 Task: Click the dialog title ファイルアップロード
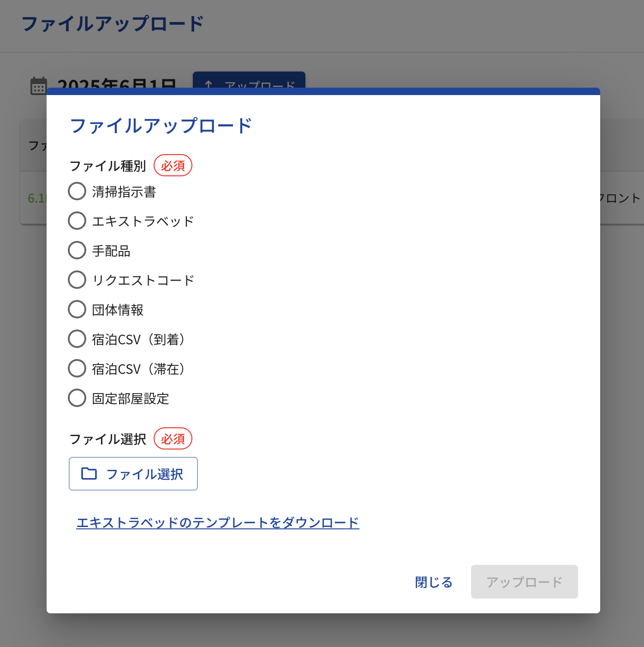161,126
